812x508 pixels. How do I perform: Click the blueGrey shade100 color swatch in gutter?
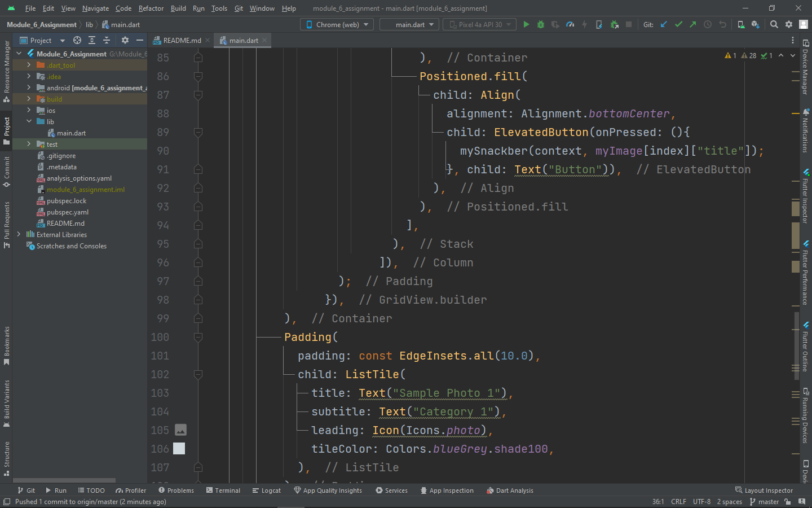pos(179,449)
